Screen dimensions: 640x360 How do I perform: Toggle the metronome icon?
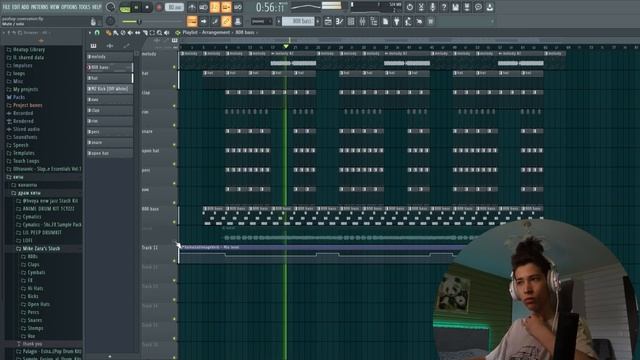192,7
